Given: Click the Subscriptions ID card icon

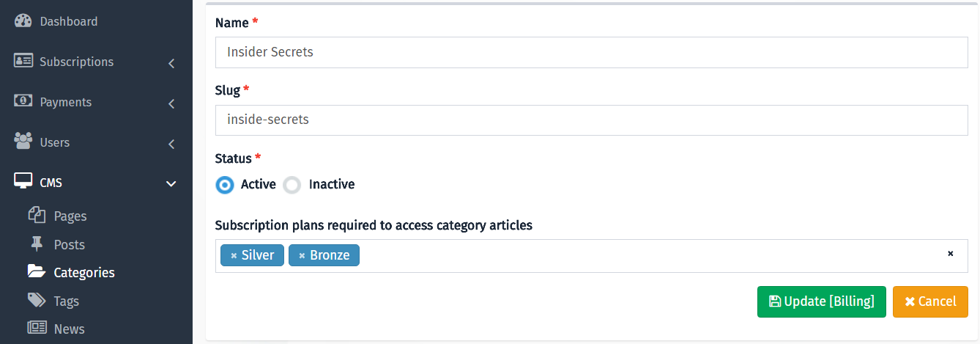Looking at the screenshot, I should [23, 61].
